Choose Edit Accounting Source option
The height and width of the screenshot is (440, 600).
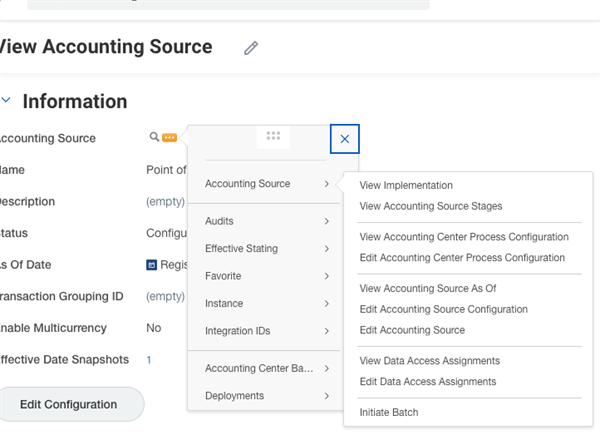(x=412, y=330)
